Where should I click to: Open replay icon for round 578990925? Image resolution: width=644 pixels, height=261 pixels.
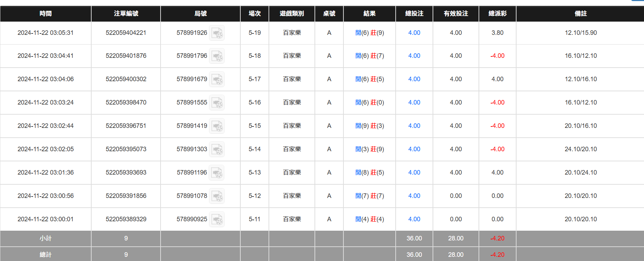217,220
